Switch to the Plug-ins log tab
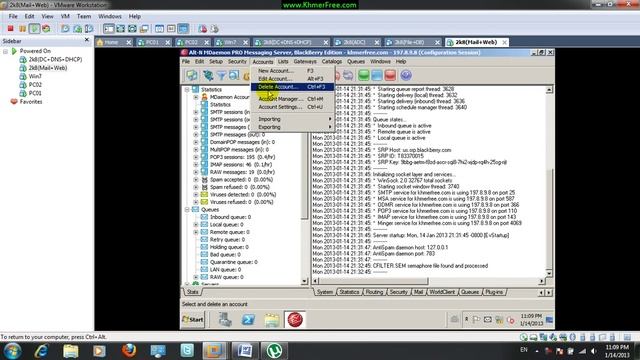 [494, 292]
